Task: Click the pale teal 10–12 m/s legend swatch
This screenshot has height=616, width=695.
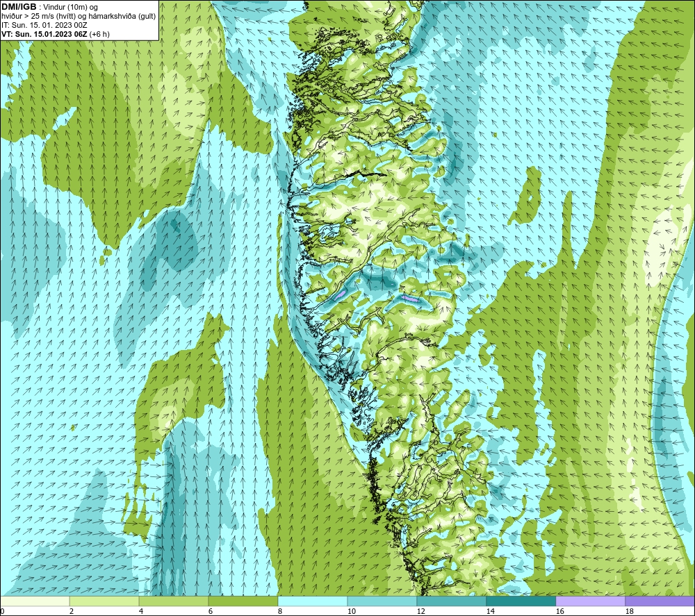Action: (382, 601)
